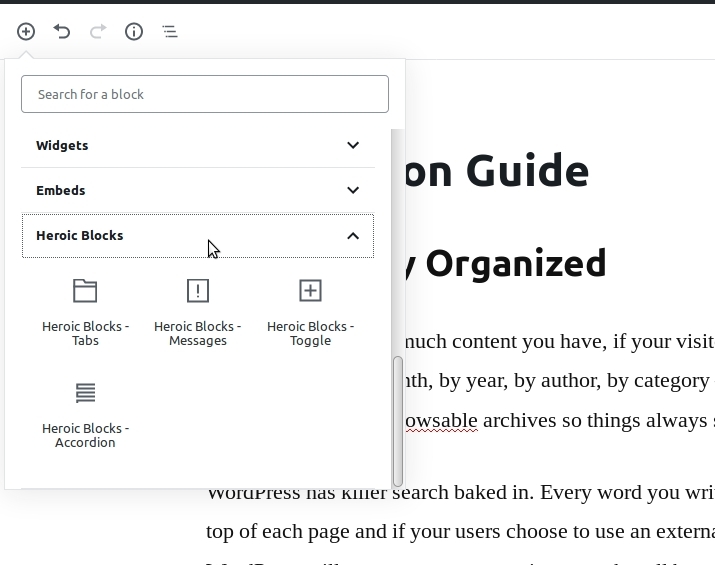Expand the Embeds block category
Screen dimensions: 715x565
(x=198, y=190)
